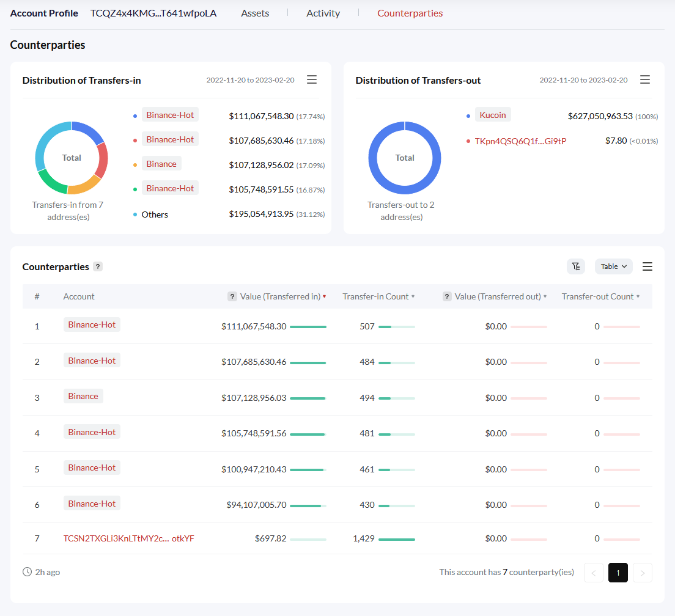Click the help icon for Value (Transferred in)
This screenshot has width=675, height=616.
(232, 296)
